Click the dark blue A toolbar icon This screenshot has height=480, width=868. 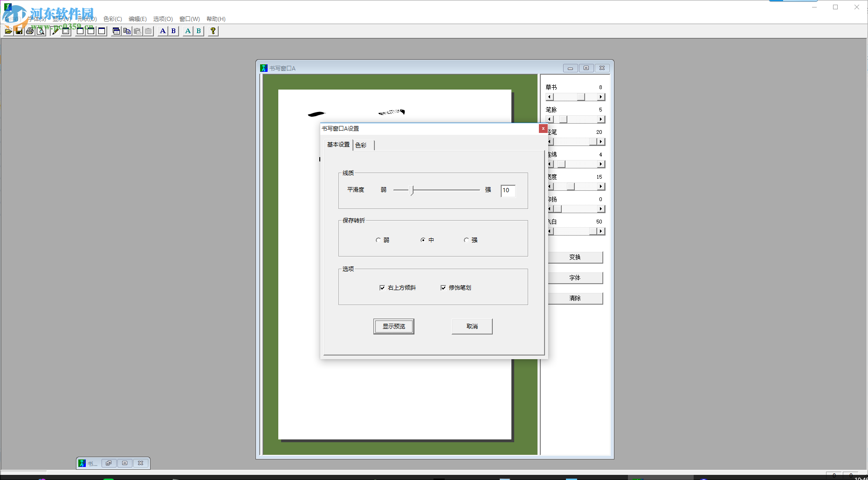(163, 31)
